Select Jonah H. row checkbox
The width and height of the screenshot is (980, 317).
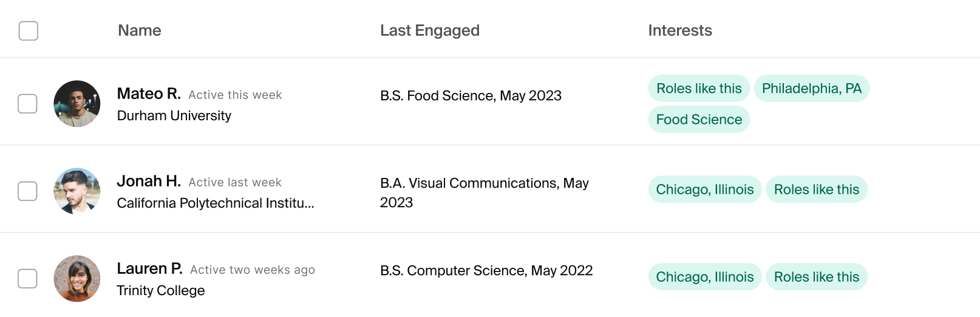[x=27, y=191]
